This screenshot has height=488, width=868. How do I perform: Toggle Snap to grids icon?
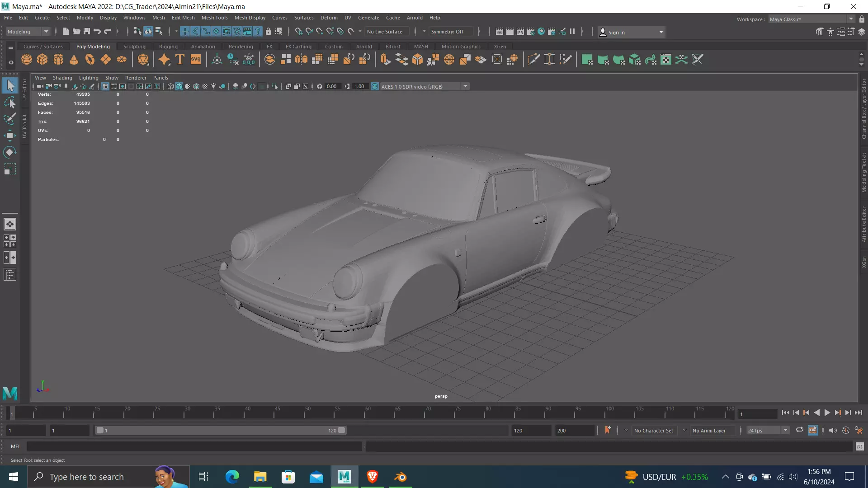pos(298,32)
